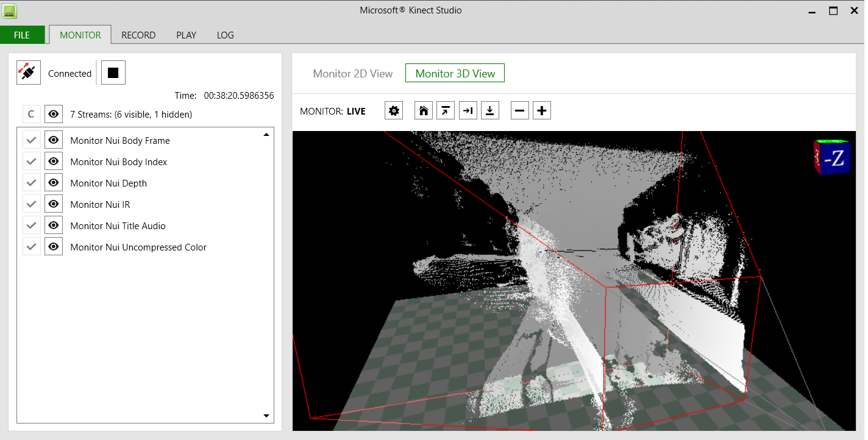Hide the Monitor Nui Uncompressed Color stream
This screenshot has width=868, height=440.
tap(54, 247)
